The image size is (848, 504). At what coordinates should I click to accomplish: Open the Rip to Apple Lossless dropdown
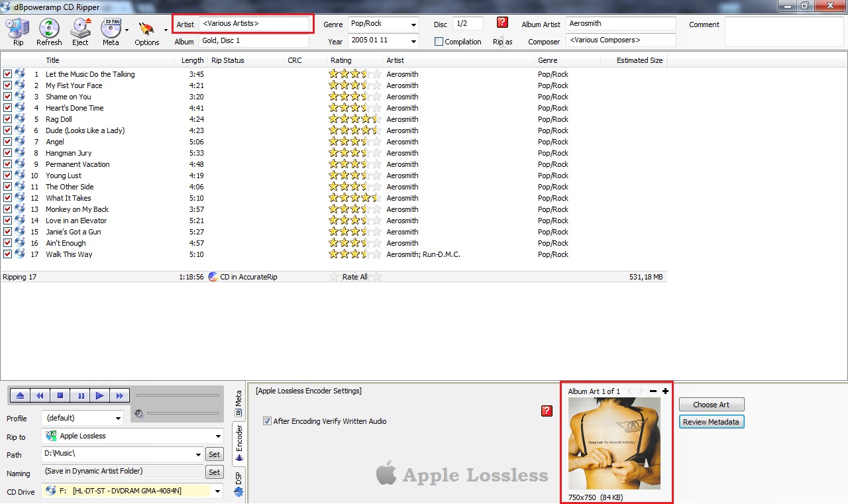click(218, 436)
